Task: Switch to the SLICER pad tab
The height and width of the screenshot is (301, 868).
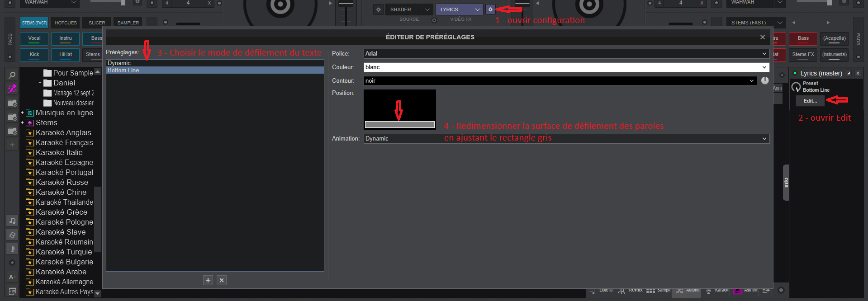Action: (97, 23)
